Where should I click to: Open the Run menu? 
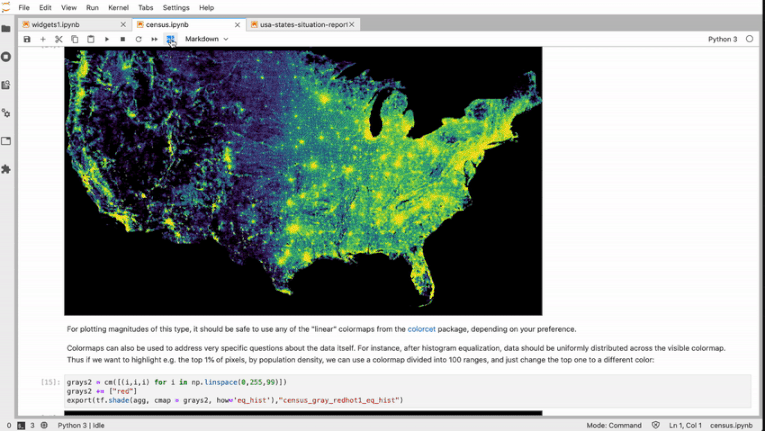(92, 8)
